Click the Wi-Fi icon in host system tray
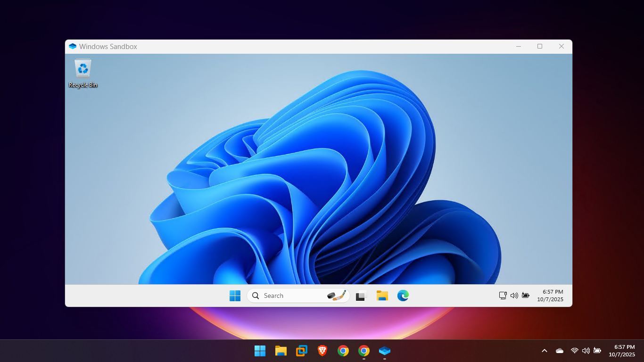Viewport: 644px width, 362px height. point(574,351)
